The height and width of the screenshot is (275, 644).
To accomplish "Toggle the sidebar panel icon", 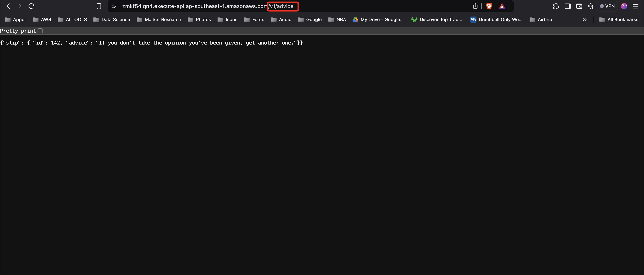I will tap(568, 6).
